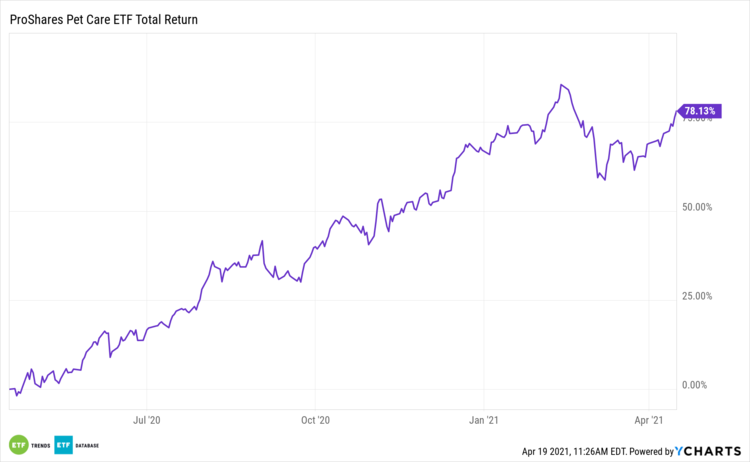Select the Oct '20 x-axis label
Screen dimensions: 750x462
315,420
